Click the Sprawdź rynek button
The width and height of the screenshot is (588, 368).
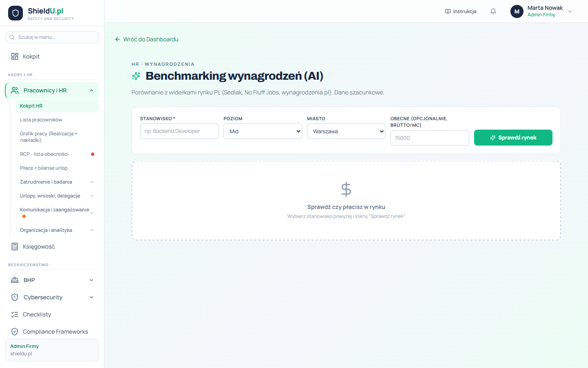point(513,137)
